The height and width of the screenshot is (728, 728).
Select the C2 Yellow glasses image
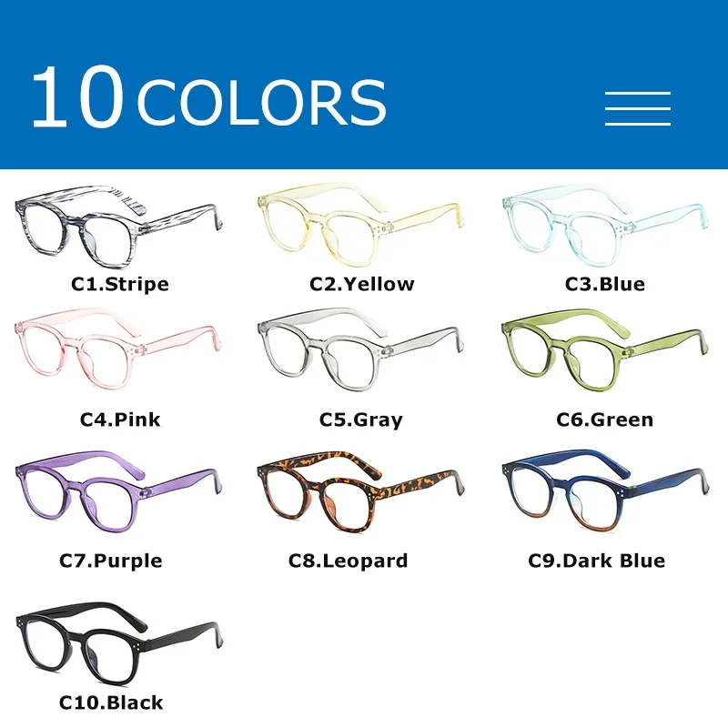tap(360, 225)
